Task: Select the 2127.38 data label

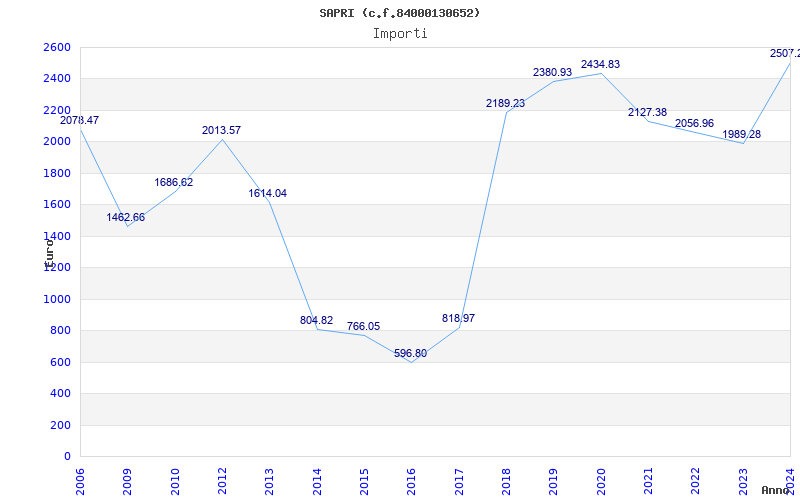Action: [x=647, y=112]
